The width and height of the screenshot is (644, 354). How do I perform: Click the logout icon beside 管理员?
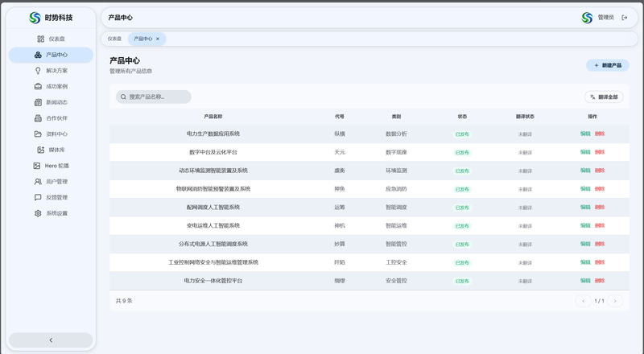[x=625, y=18]
